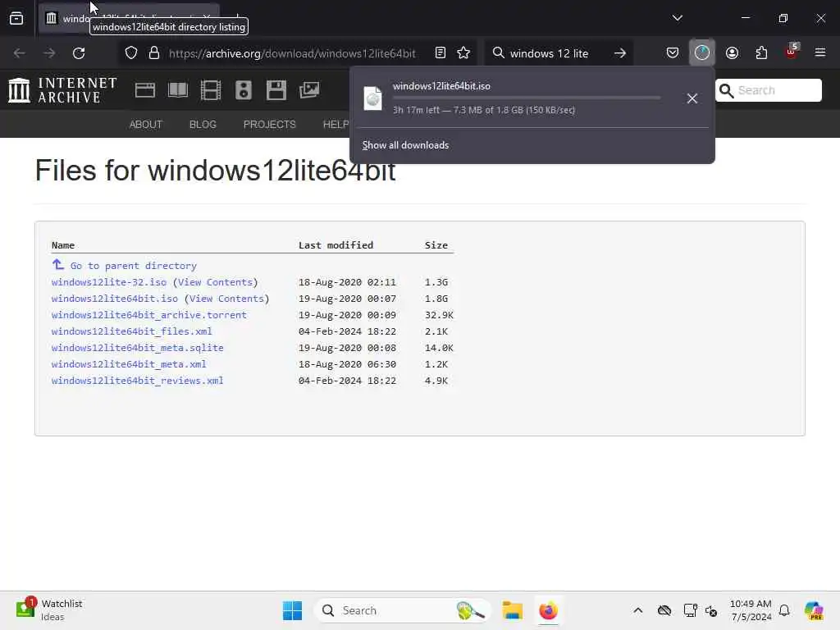
Task: Download windows12lite-32.iso file
Action: [x=109, y=282]
